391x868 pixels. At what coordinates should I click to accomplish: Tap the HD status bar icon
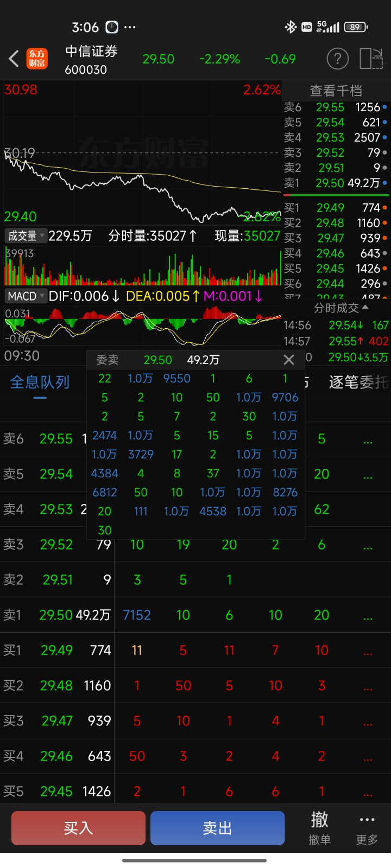(x=306, y=27)
